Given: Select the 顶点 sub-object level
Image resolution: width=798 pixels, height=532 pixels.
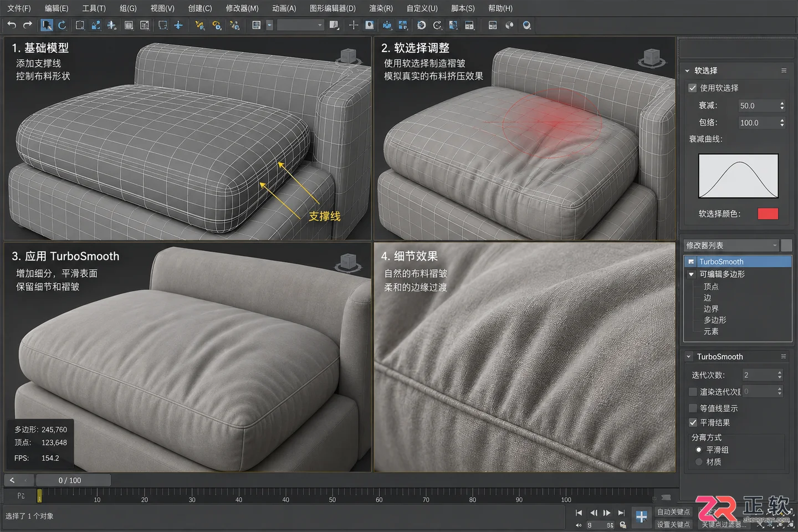Looking at the screenshot, I should [x=711, y=287].
